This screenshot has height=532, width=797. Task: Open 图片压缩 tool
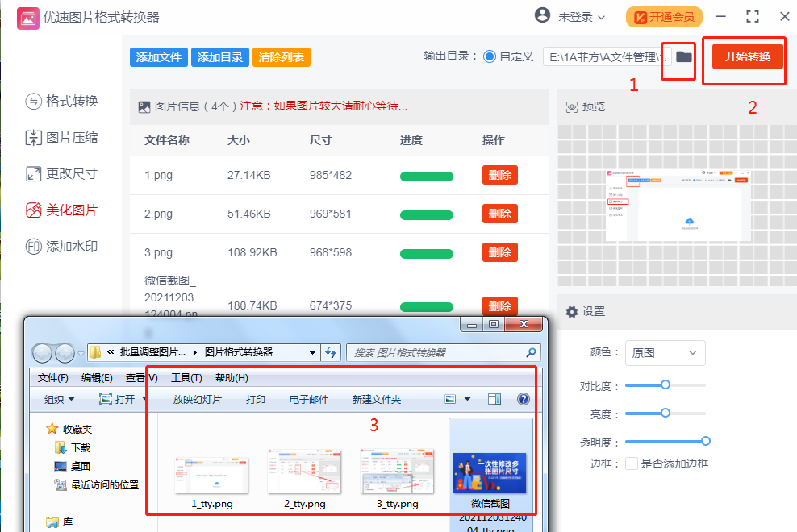pos(61,138)
